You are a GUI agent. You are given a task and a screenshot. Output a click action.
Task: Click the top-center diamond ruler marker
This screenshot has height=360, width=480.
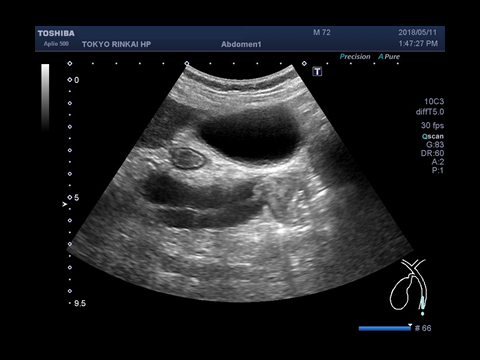pyautogui.click(x=187, y=63)
